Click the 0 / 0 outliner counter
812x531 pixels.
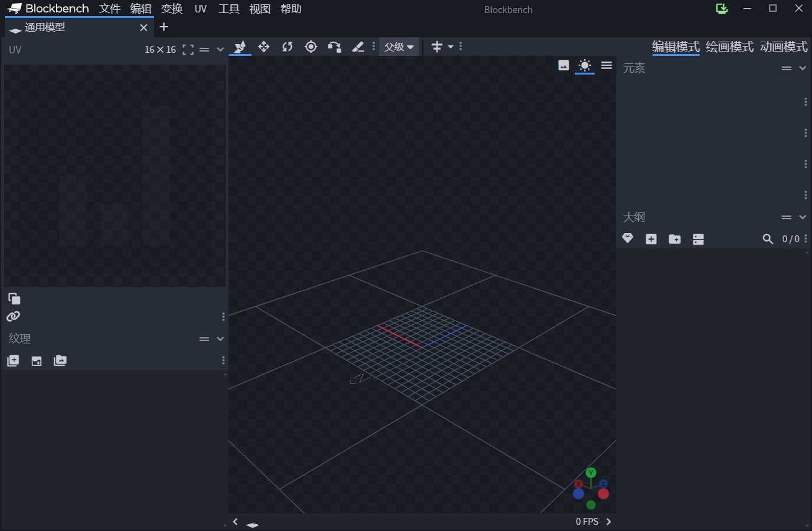791,239
